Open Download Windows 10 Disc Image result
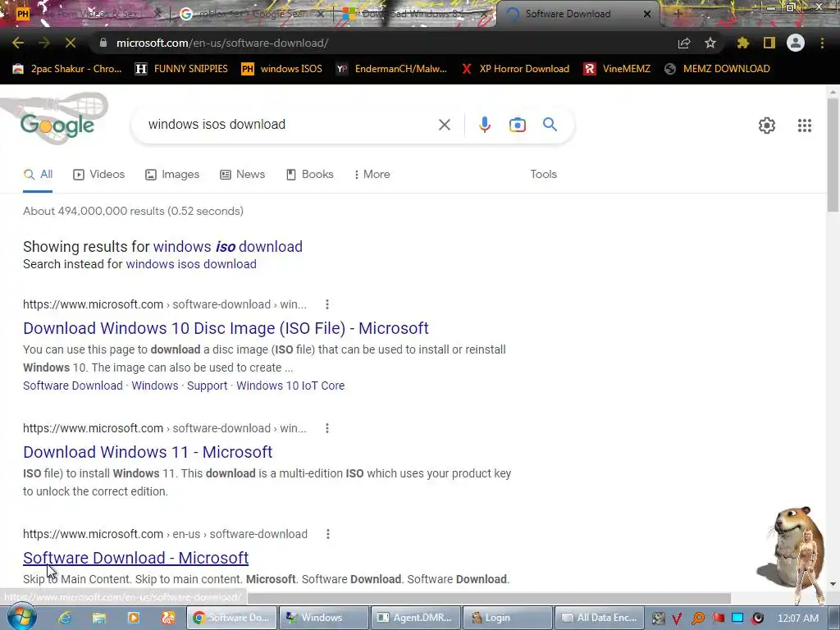Screen dimensions: 840x630 [226, 328]
